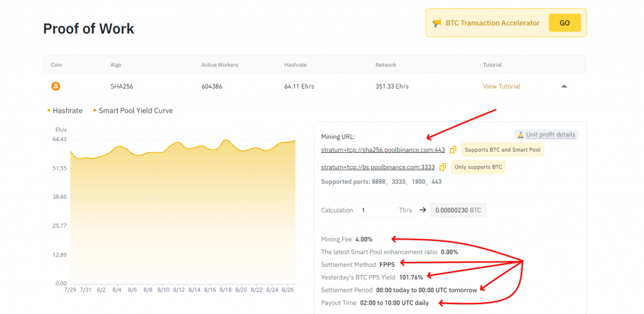Click the megaphone icon in accelerator banner
644x314 pixels.
click(x=436, y=23)
